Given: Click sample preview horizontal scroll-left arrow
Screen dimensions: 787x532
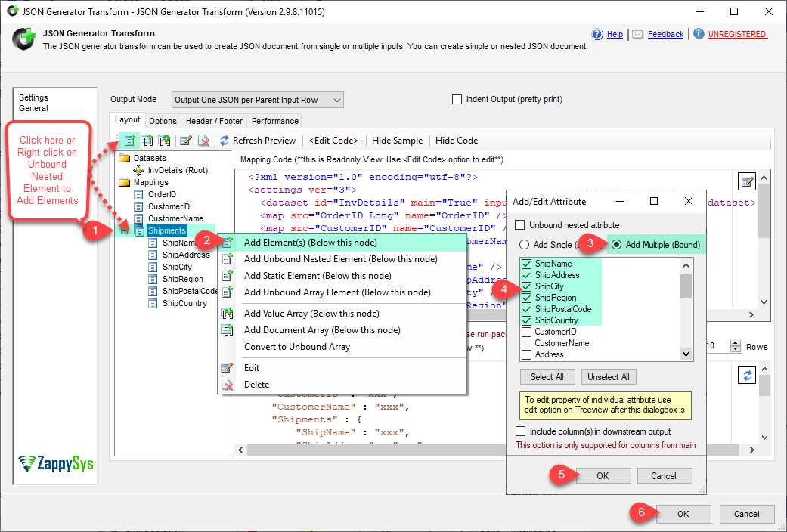Looking at the screenshot, I should pyautogui.click(x=240, y=450).
